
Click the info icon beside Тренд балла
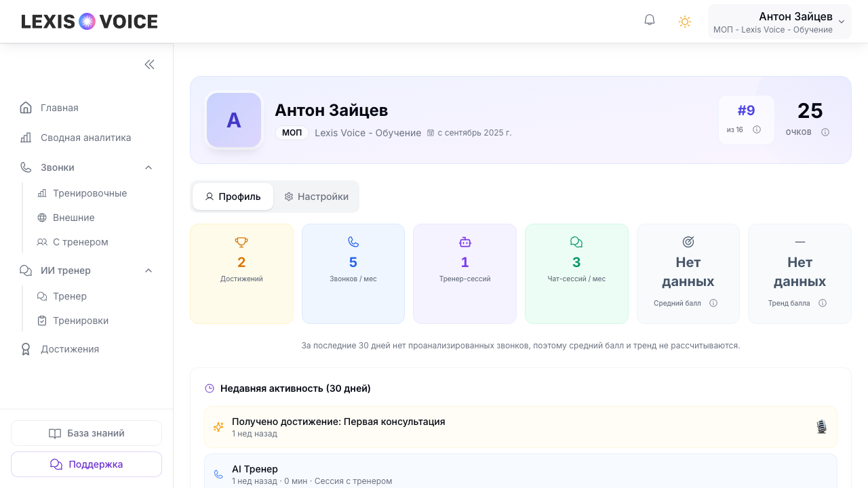(823, 303)
